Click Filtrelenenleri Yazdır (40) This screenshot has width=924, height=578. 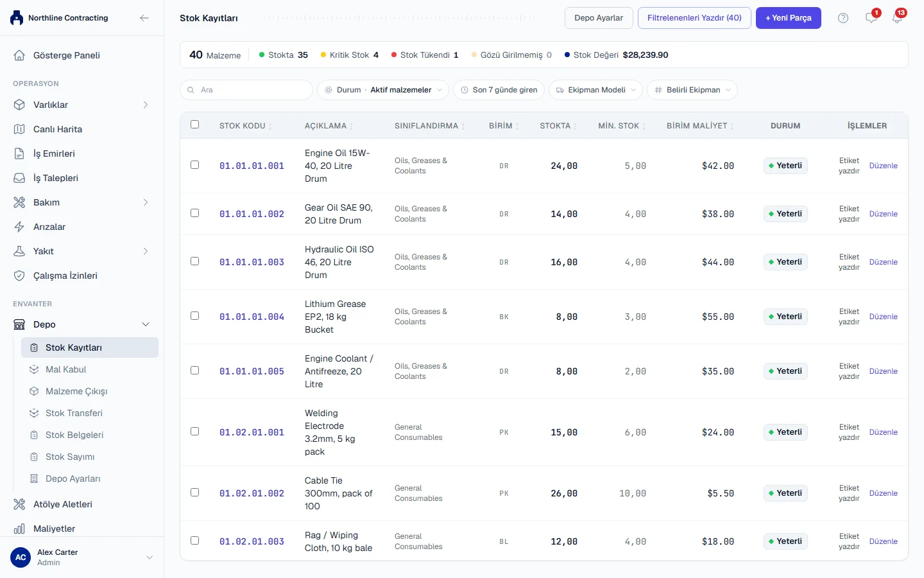pyautogui.click(x=694, y=18)
